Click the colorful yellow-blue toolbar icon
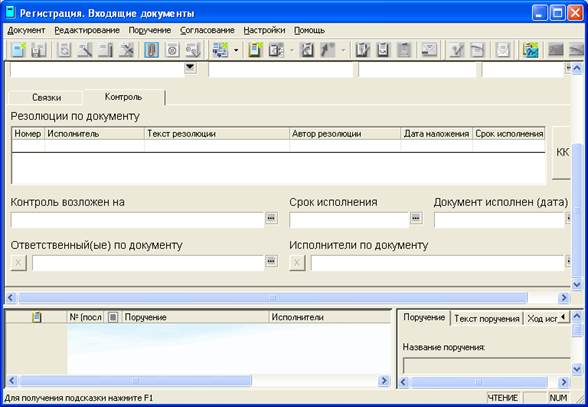The width and height of the screenshot is (588, 407). 530,50
